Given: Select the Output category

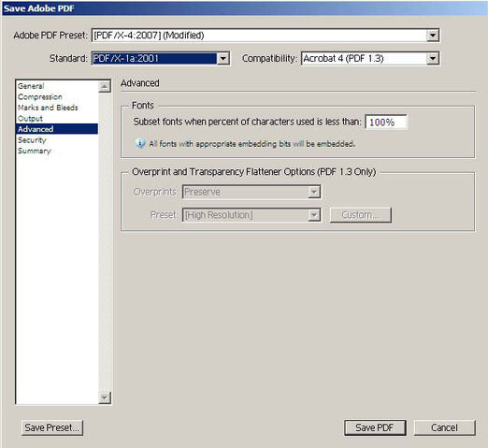Looking at the screenshot, I should pyautogui.click(x=57, y=119).
